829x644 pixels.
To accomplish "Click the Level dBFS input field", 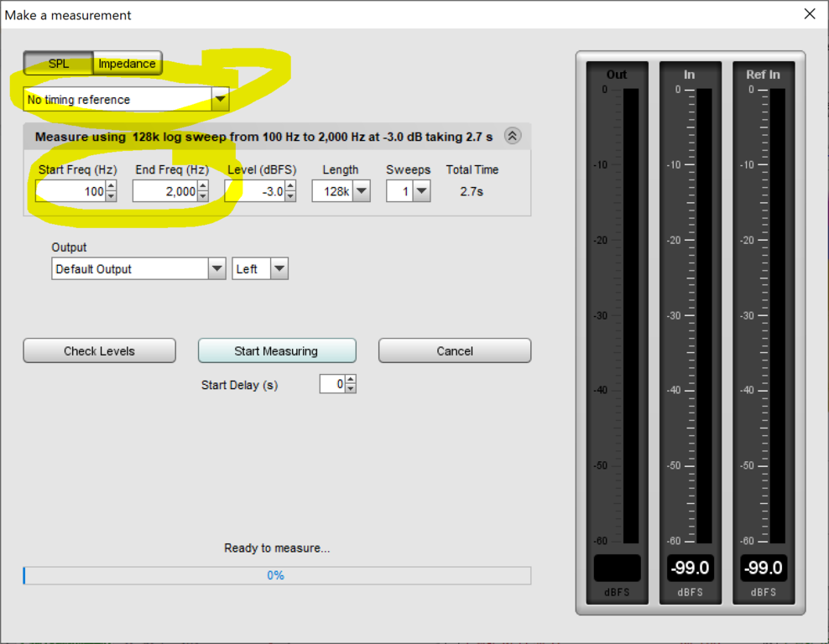I will (255, 191).
